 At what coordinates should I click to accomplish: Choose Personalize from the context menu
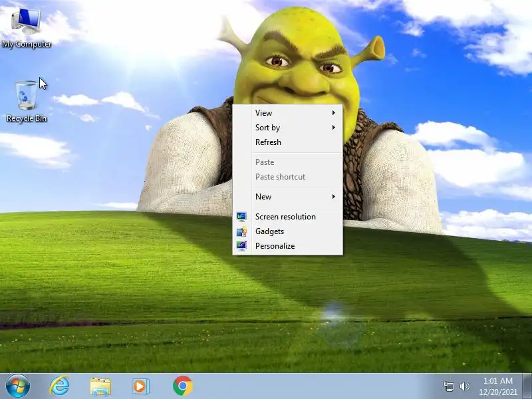(287, 246)
